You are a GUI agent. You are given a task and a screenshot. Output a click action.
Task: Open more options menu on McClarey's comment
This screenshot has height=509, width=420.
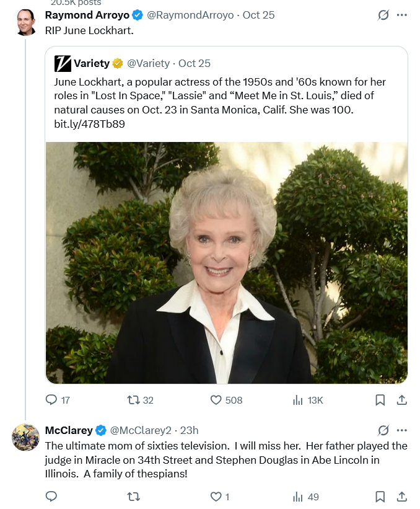(402, 430)
